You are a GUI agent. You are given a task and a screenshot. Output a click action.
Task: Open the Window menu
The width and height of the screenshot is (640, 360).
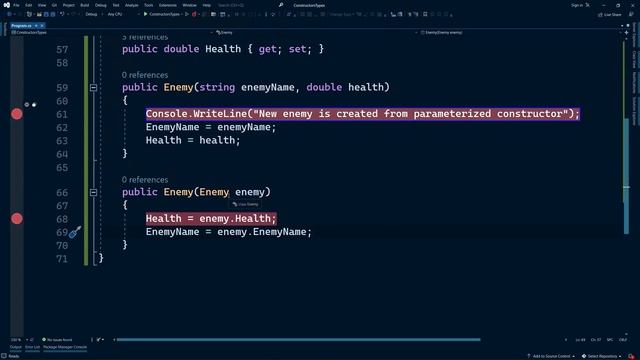point(189,5)
